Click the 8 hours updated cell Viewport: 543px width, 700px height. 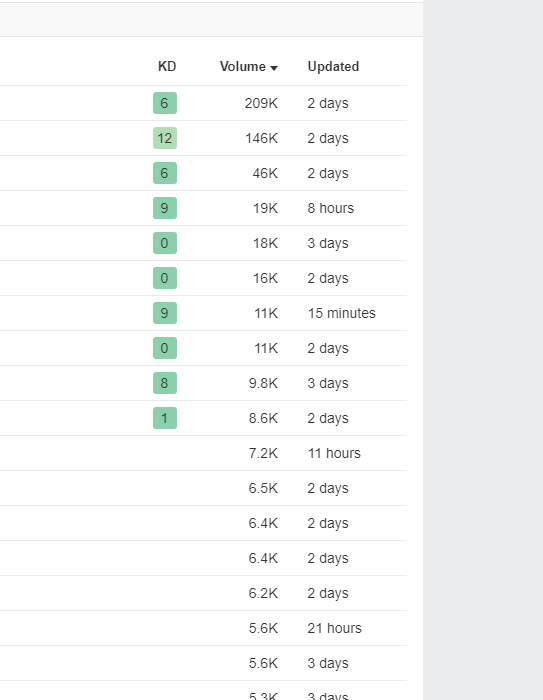click(330, 208)
